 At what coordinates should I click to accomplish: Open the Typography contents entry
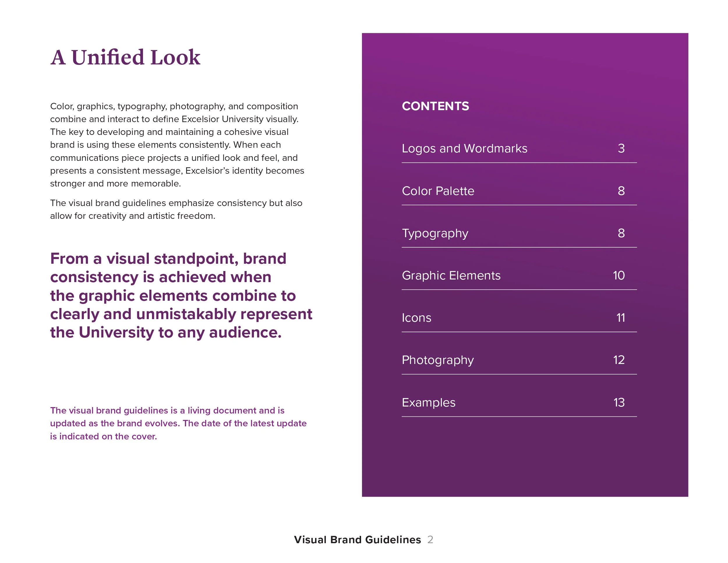click(435, 233)
